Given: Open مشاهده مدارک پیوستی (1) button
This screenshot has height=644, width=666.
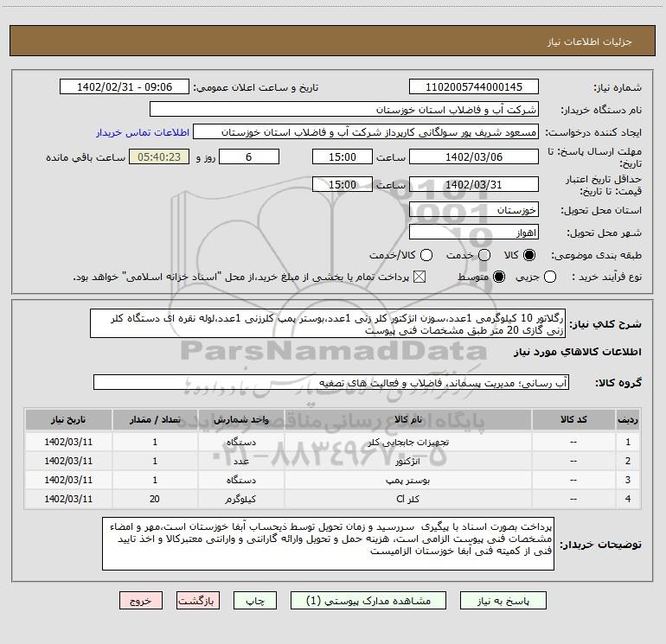Looking at the screenshot, I should pyautogui.click(x=368, y=600).
